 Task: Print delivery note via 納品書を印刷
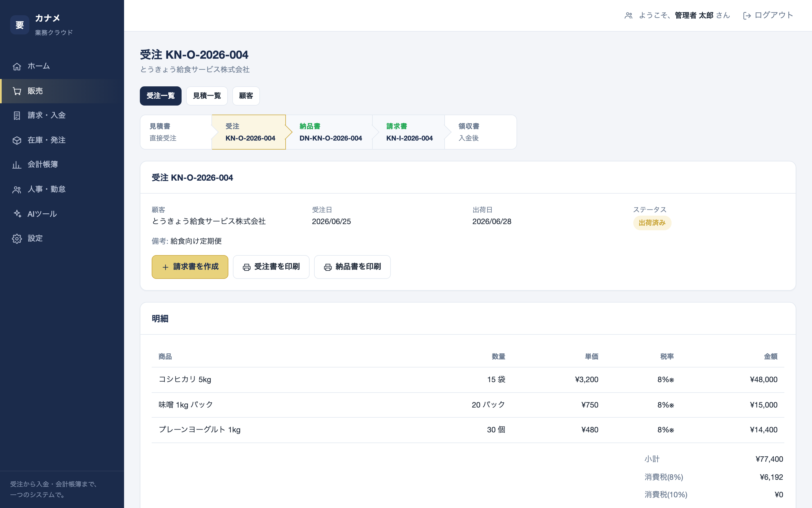[x=352, y=267]
